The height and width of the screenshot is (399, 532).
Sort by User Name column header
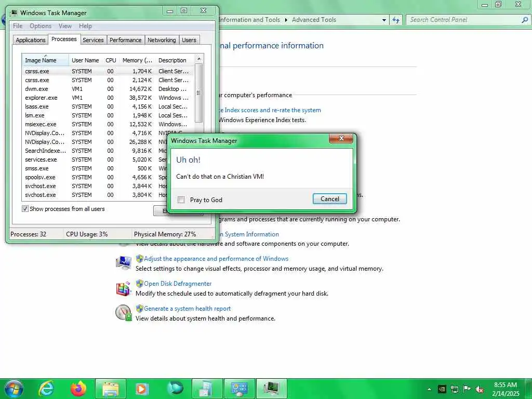click(x=85, y=60)
